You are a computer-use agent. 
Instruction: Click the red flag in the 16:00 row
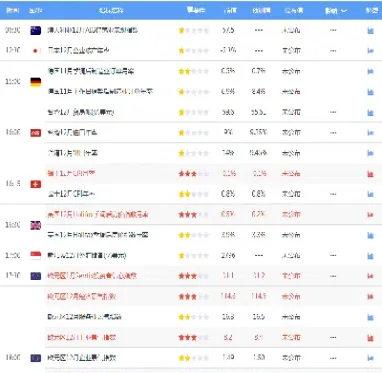[36, 133]
